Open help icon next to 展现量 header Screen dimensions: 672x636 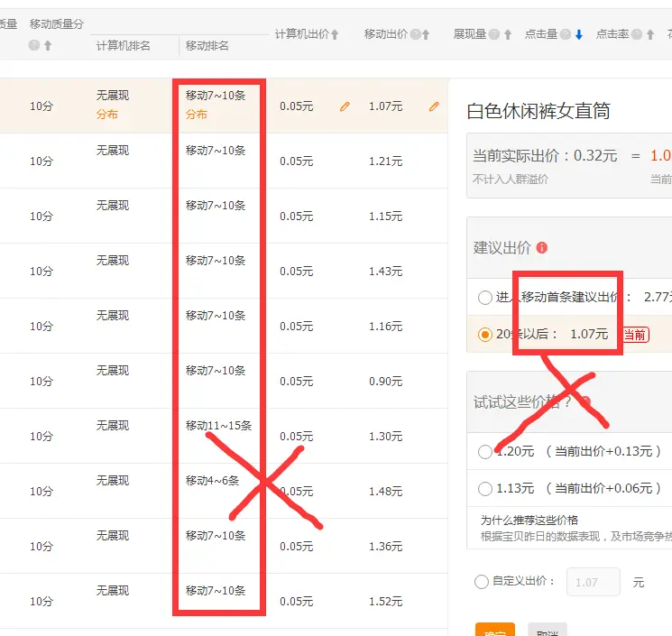(494, 34)
